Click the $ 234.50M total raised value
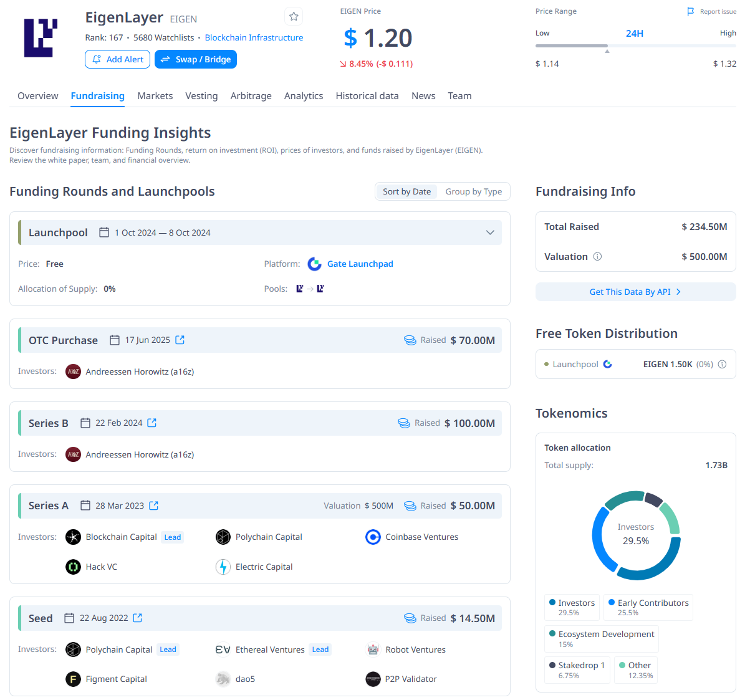Screen dimensions: 750x700 click(x=704, y=227)
